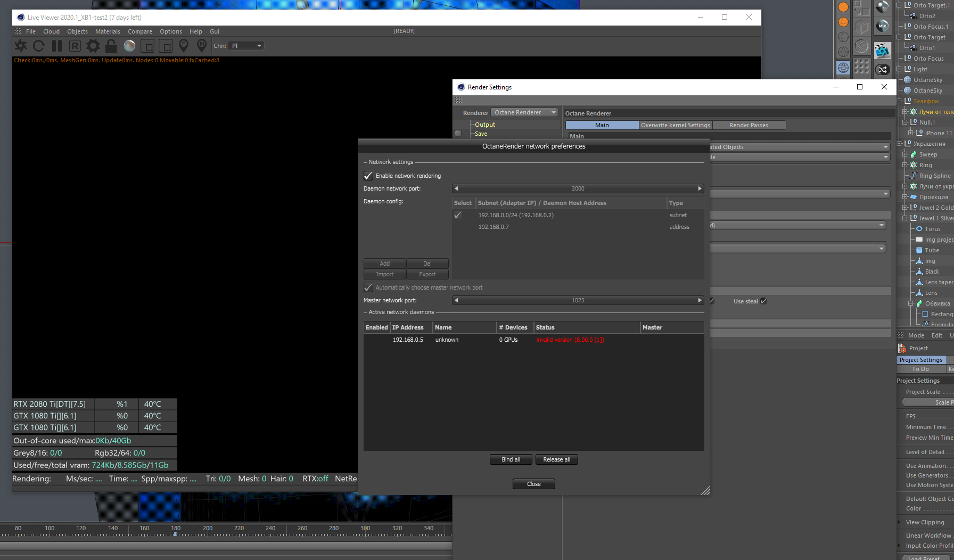Toggle the checkbox beside Save in Render Settings
The image size is (954, 560).
click(x=458, y=134)
